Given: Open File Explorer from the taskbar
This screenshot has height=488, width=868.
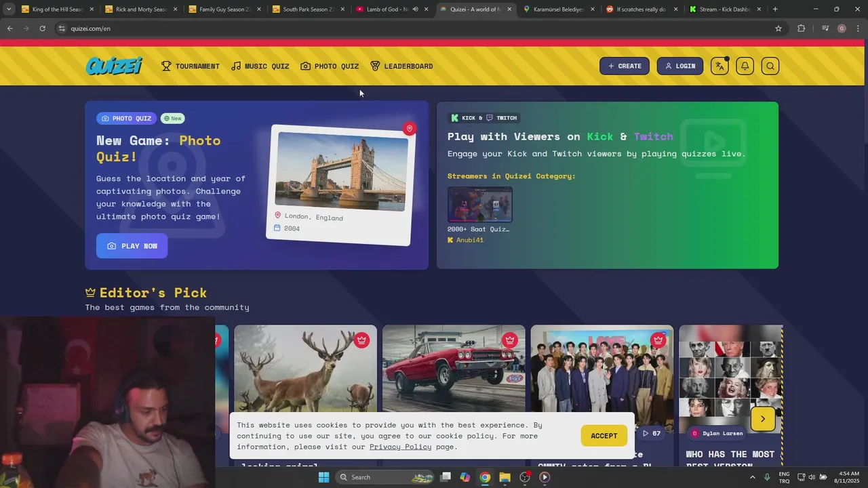Looking at the screenshot, I should coord(505,477).
